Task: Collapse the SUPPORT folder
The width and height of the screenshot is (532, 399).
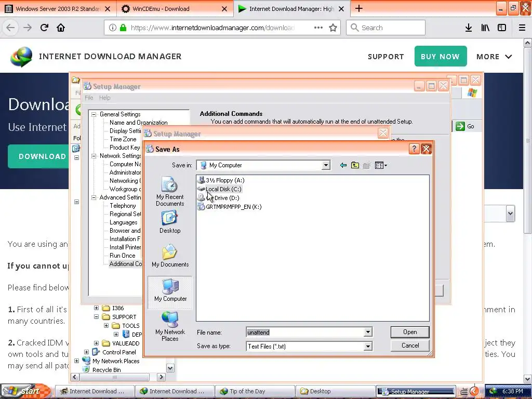Action: [x=96, y=317]
